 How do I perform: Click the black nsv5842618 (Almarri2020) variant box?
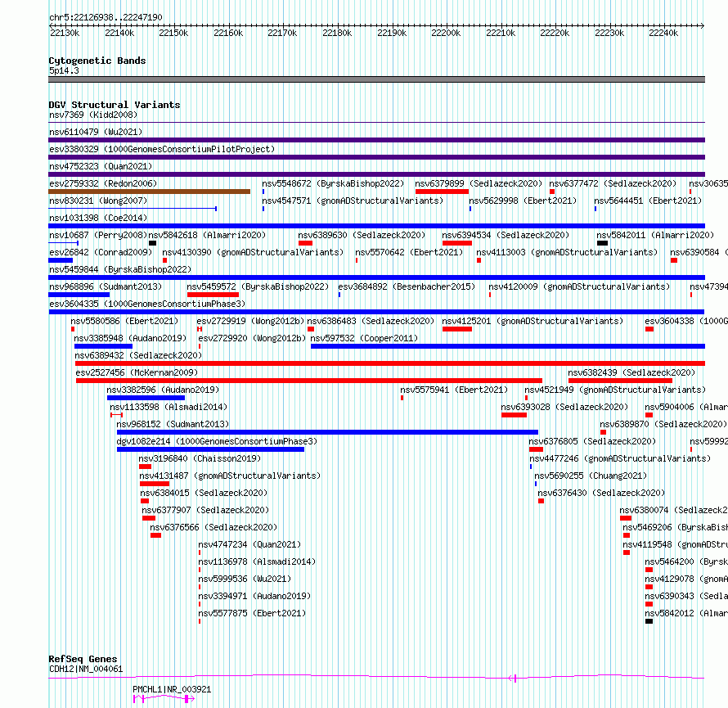pyautogui.click(x=152, y=243)
